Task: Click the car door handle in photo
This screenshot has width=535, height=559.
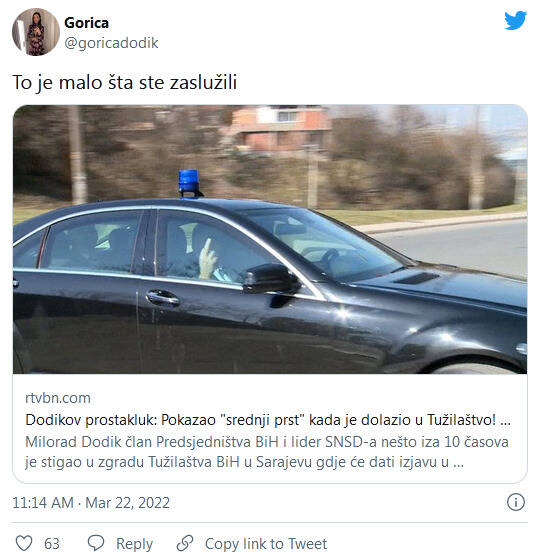Action: [163, 297]
